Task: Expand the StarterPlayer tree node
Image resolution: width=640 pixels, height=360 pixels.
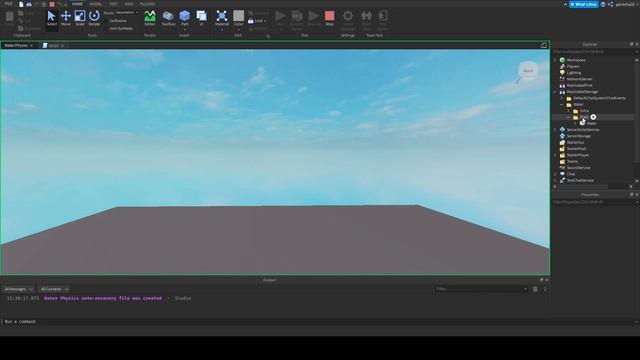Action: tap(555, 155)
